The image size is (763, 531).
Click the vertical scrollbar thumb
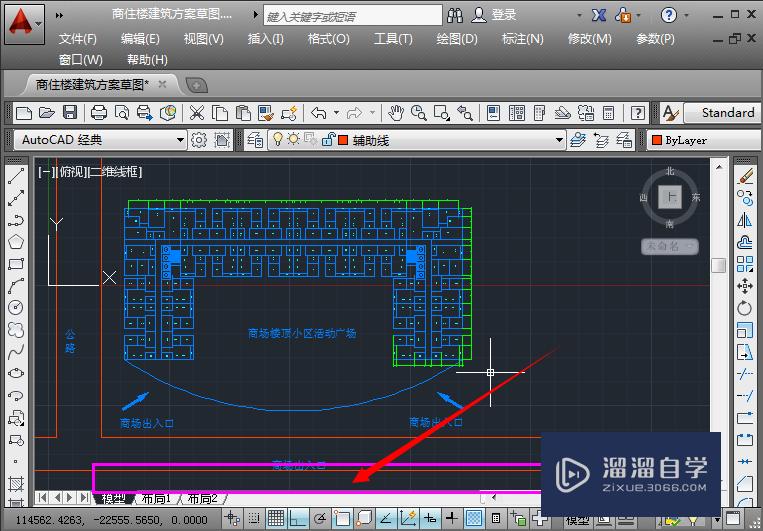click(718, 265)
